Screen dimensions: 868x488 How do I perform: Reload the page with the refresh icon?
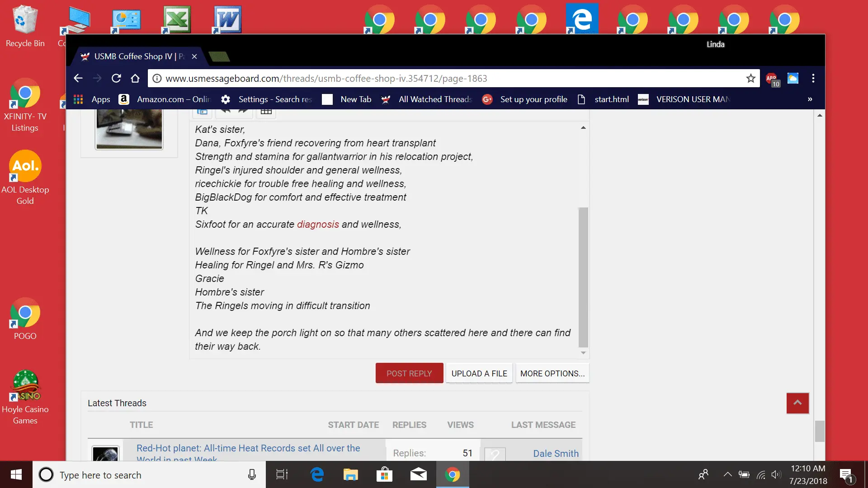click(116, 78)
